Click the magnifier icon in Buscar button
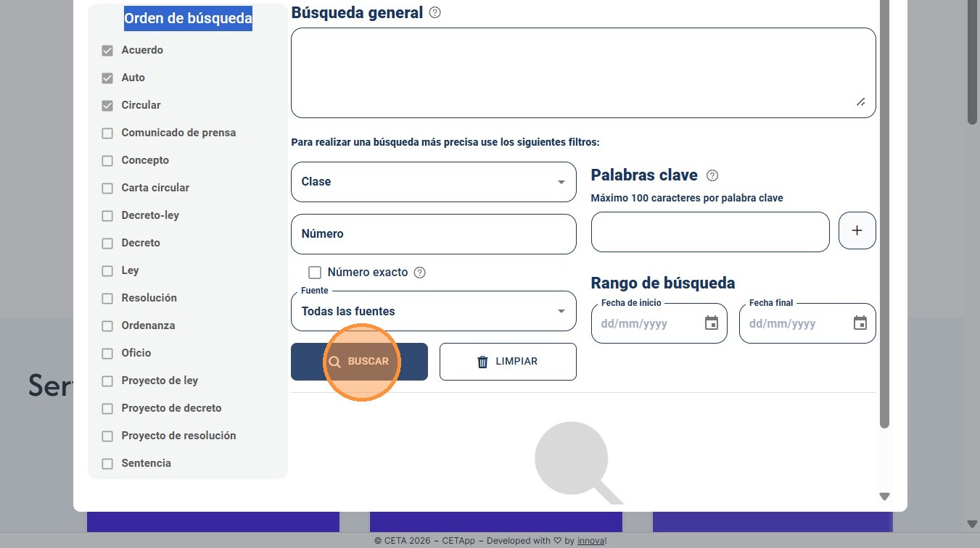The image size is (980, 548). 334,362
